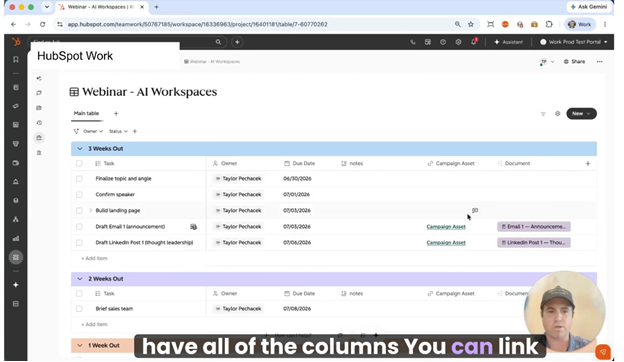Open the reports bar-chart icon in sidebar
The width and height of the screenshot is (624, 362).
tap(16, 238)
